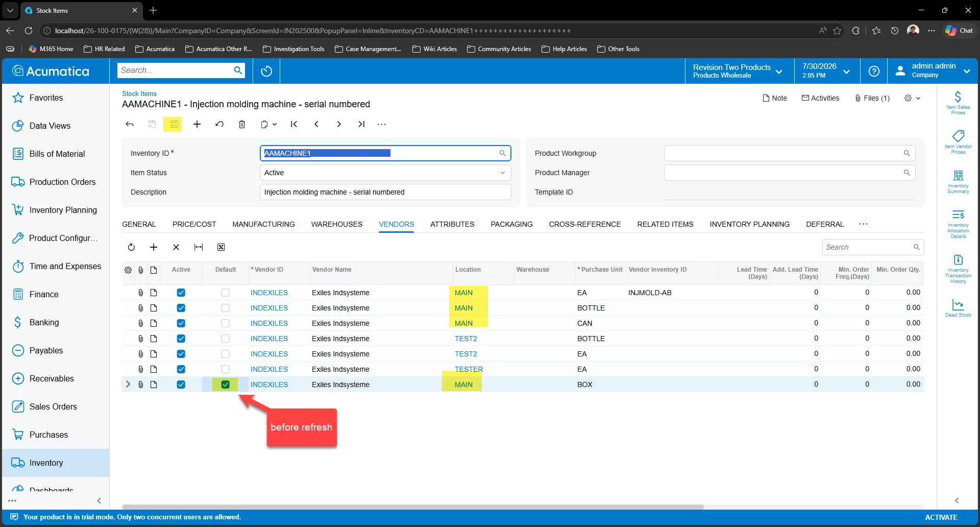Open the M365 Home bookmark
Screen dimensions: 980x527
pos(51,49)
